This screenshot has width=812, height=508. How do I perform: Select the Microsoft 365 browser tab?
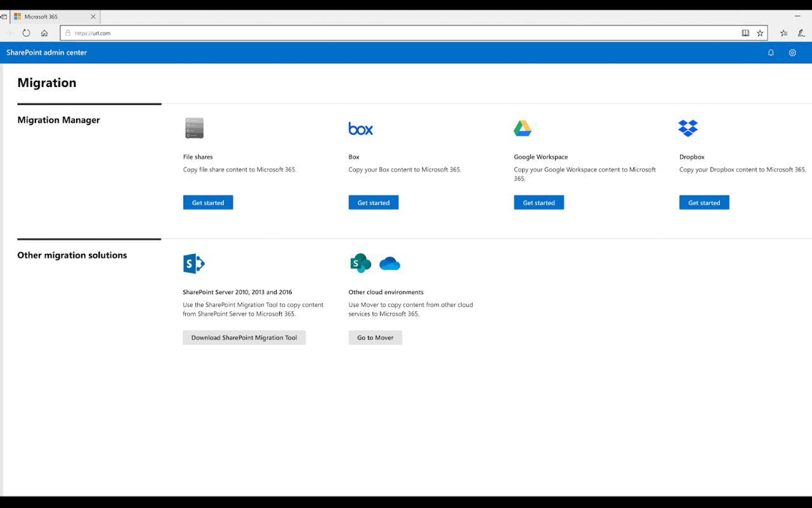pyautogui.click(x=54, y=17)
